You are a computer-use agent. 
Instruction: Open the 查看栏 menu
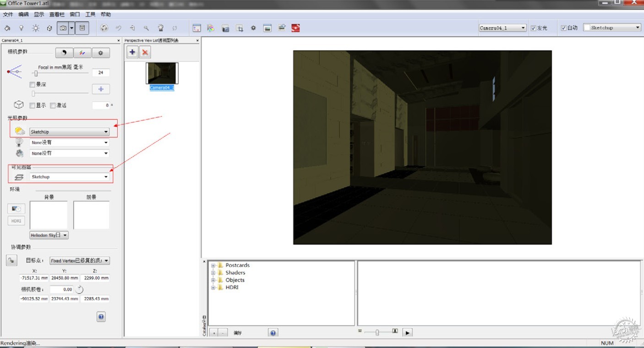point(57,15)
